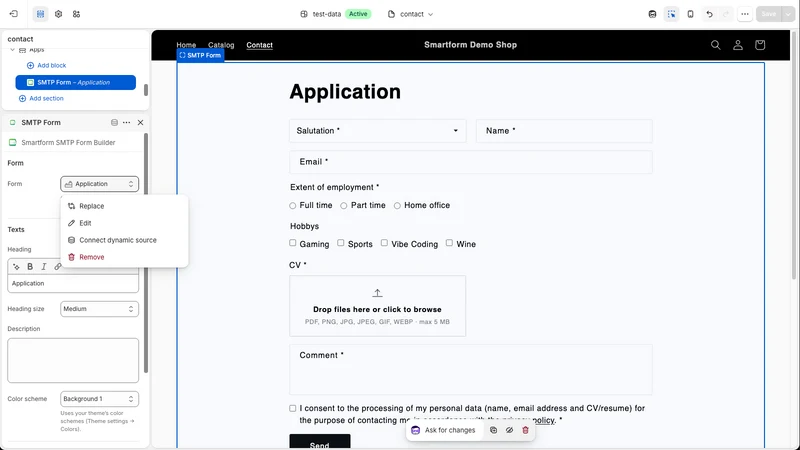Close the SMTP Form settings panel
The width and height of the screenshot is (800, 450).
coord(140,122)
